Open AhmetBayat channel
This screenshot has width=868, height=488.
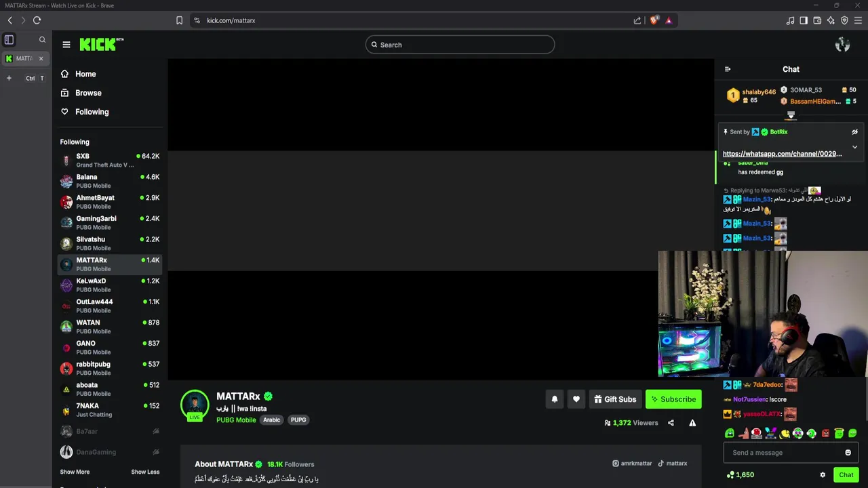(x=110, y=202)
